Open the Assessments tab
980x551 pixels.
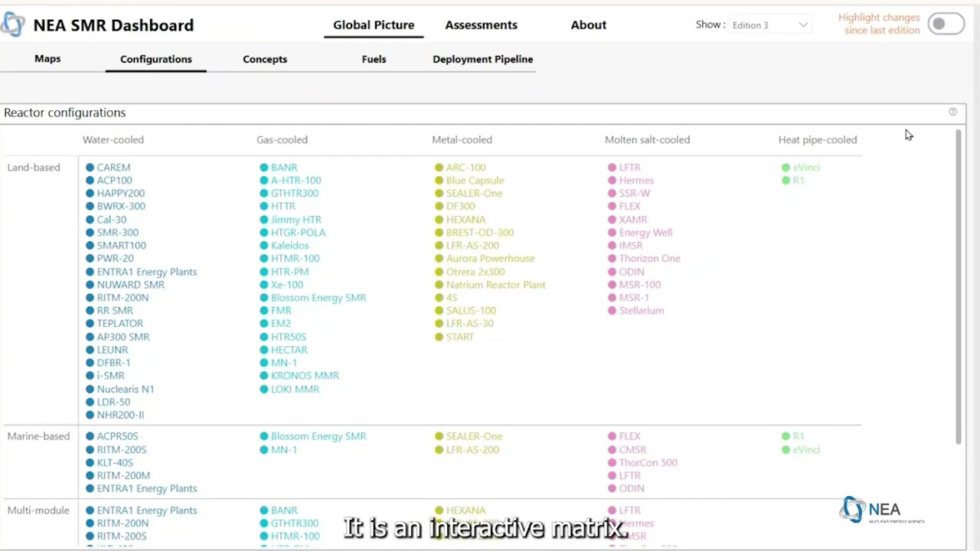[481, 24]
